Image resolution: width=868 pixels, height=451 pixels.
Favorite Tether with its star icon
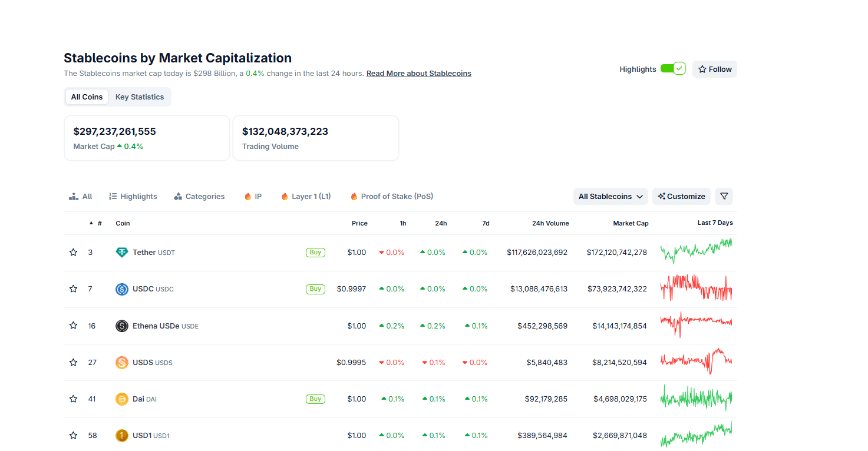73,253
